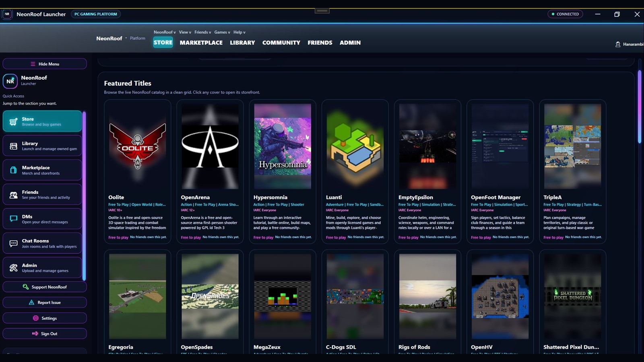The width and height of the screenshot is (644, 362).
Task: Switch to the LIBRARY tab
Action: coord(242,43)
